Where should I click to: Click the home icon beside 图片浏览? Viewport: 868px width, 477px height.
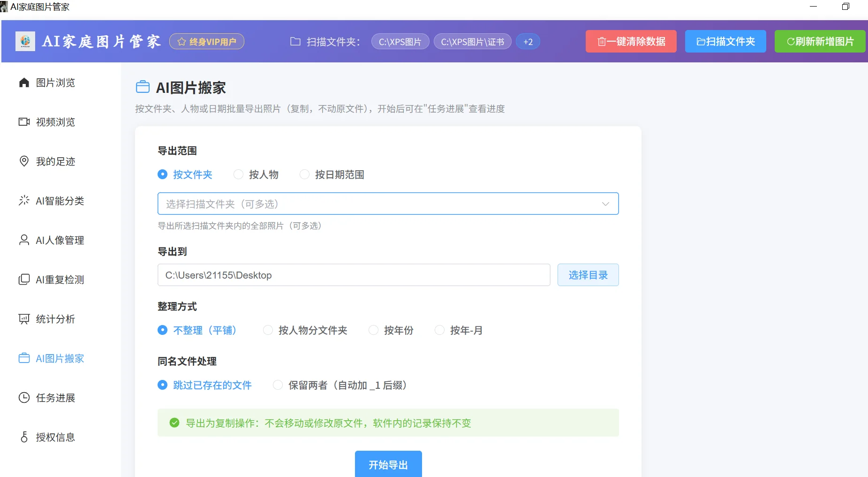click(x=24, y=83)
